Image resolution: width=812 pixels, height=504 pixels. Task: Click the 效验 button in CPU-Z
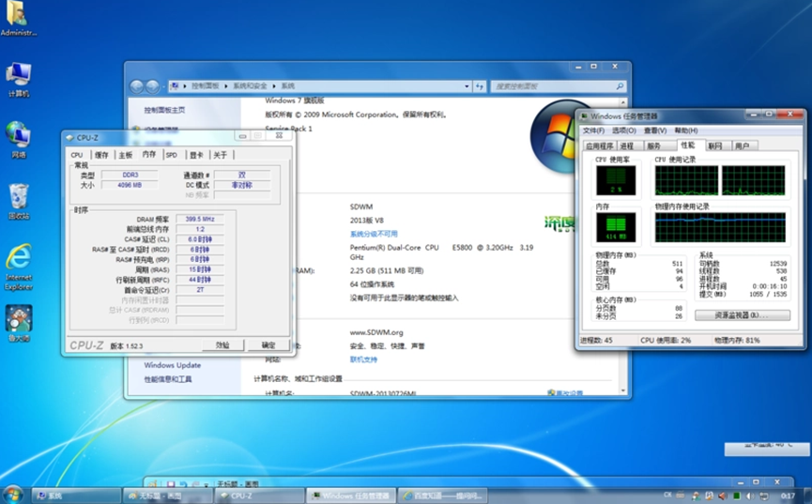coord(222,345)
